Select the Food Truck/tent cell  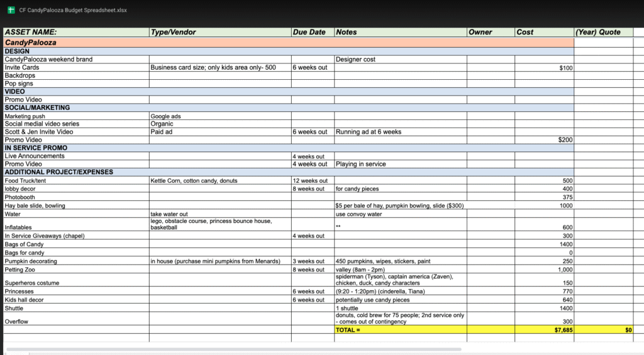coord(76,180)
